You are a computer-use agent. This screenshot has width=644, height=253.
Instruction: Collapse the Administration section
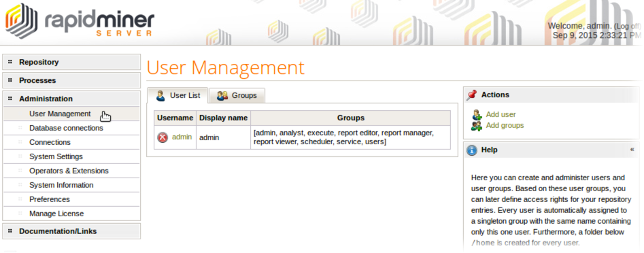(71, 99)
